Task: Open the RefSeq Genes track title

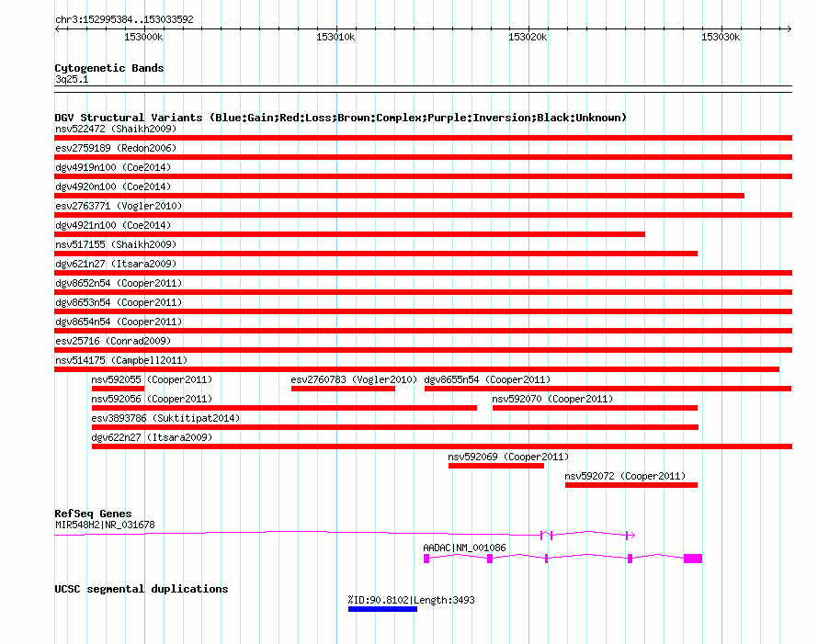Action: coord(93,514)
